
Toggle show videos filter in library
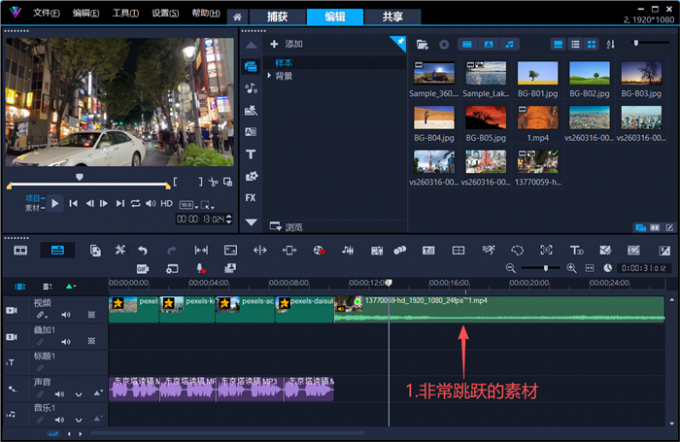467,44
